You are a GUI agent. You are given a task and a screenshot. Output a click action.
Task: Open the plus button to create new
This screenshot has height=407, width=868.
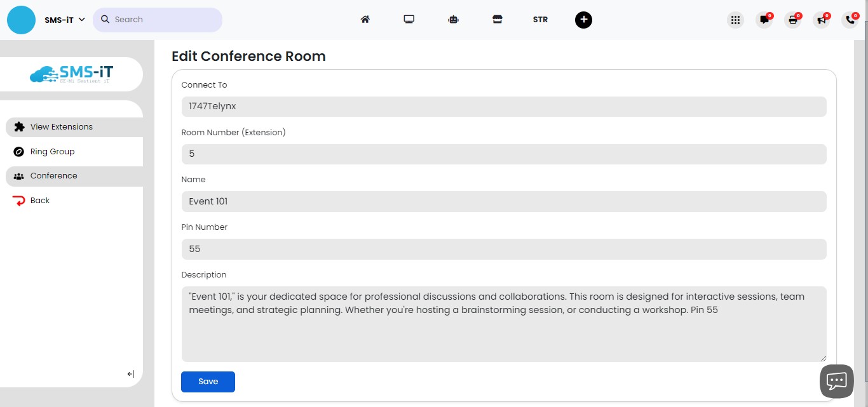point(583,20)
